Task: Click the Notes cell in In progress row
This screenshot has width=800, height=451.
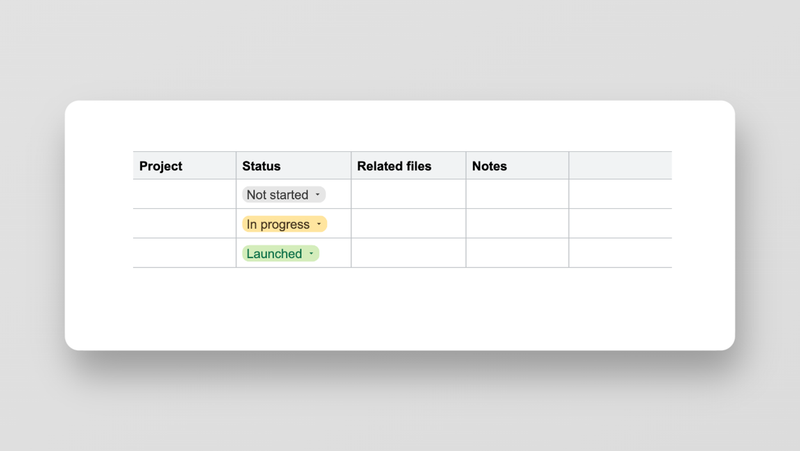Action: tap(517, 224)
